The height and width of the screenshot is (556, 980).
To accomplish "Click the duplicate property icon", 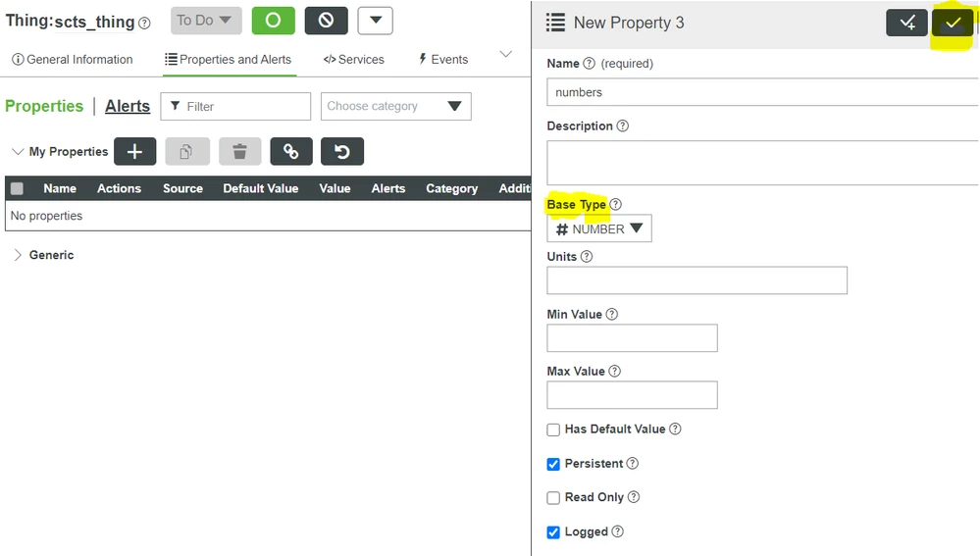I will pos(186,152).
